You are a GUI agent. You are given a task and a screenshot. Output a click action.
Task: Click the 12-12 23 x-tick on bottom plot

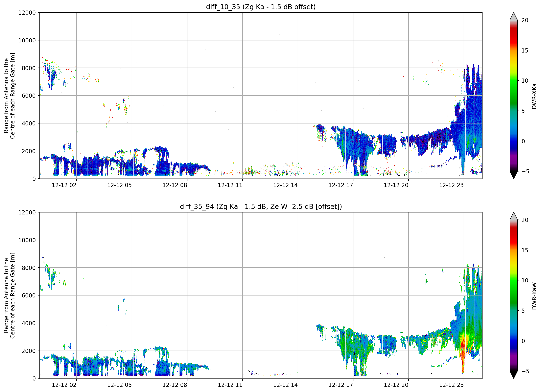(x=452, y=385)
